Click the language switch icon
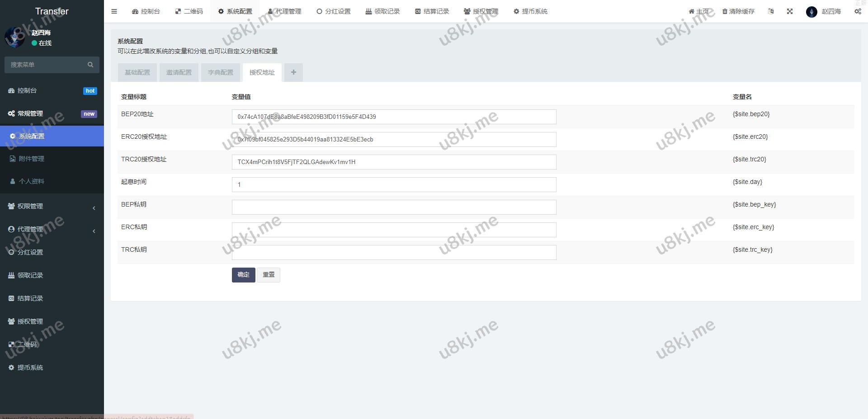Screen dimensions: 868x419 [771, 11]
